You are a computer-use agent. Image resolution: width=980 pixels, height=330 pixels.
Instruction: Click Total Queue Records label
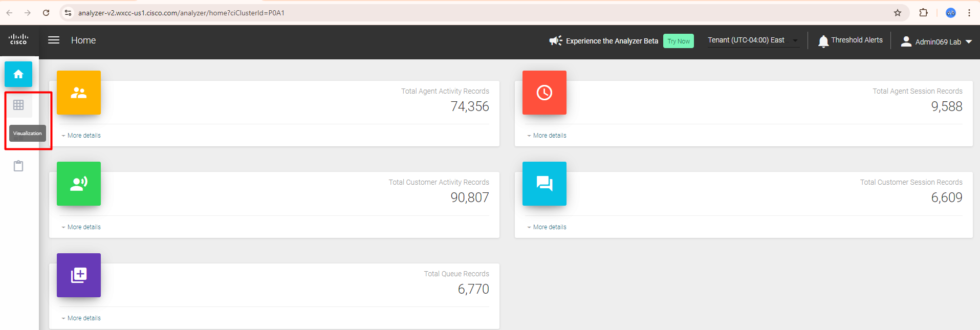(456, 274)
